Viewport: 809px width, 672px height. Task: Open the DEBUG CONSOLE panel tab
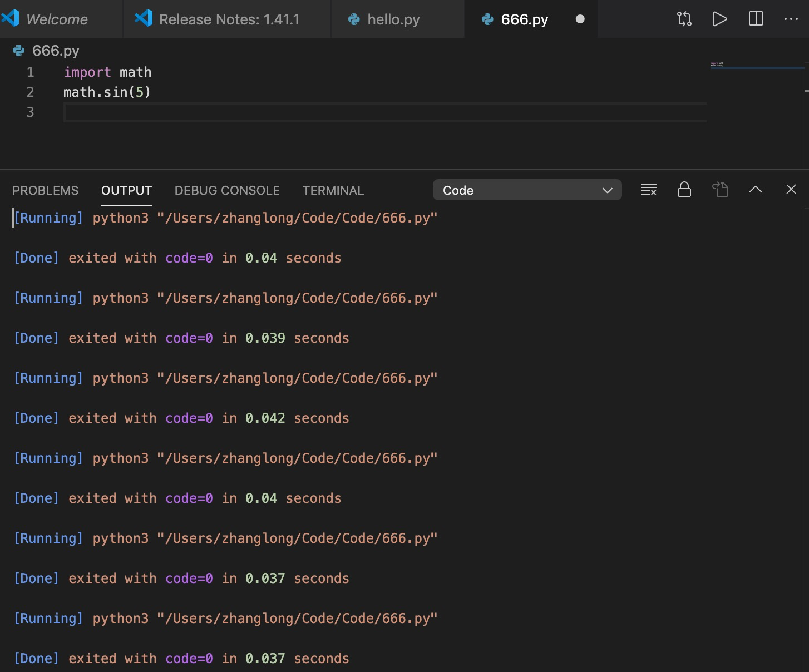point(227,190)
